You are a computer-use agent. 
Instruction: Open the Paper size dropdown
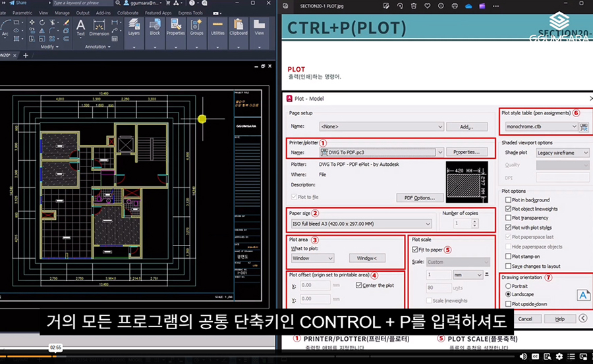tap(360, 224)
